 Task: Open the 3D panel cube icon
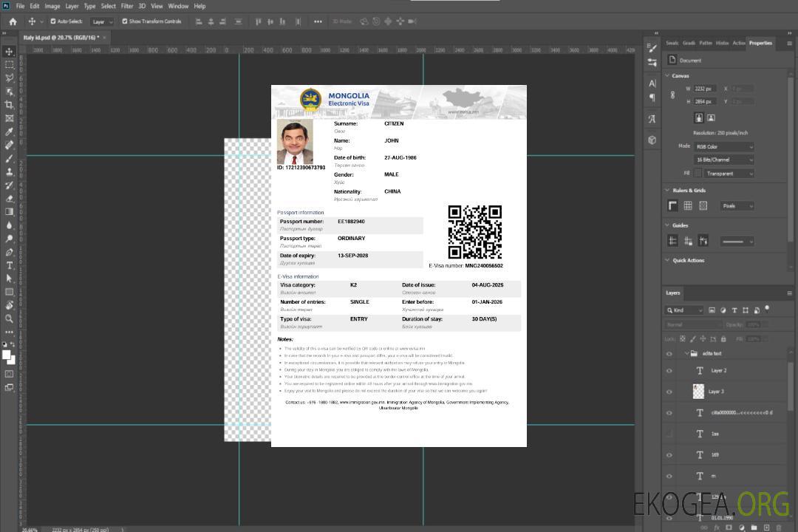652,140
